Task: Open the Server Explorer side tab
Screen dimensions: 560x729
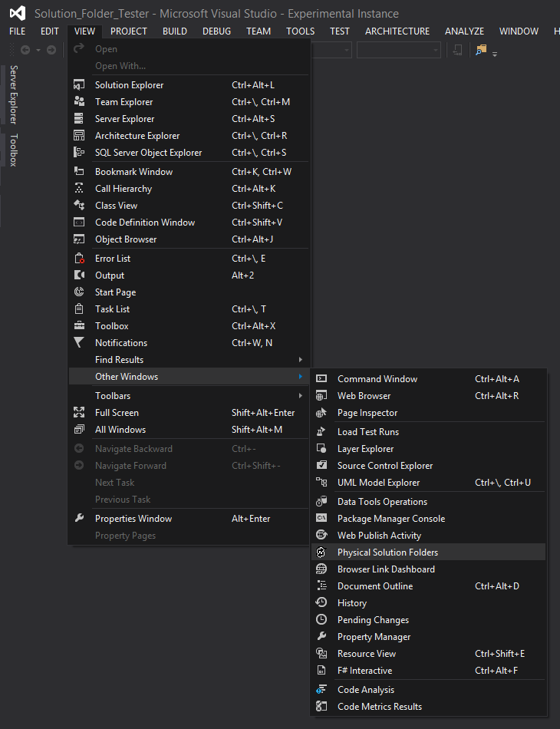Action: pos(14,95)
